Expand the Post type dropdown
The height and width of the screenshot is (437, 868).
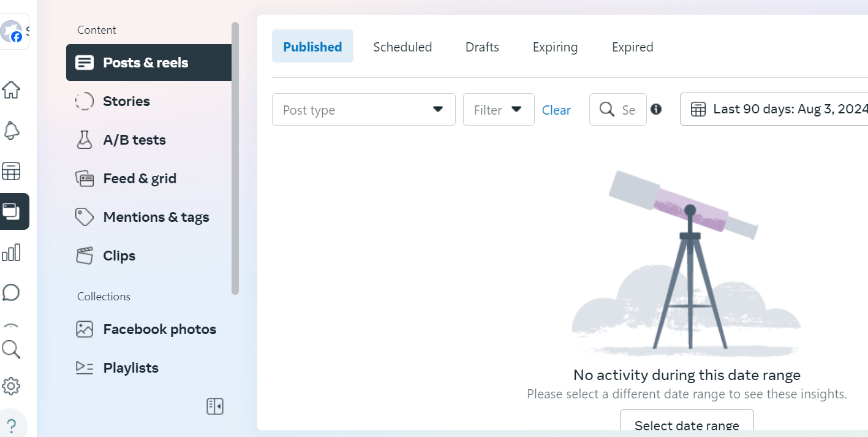(x=364, y=110)
